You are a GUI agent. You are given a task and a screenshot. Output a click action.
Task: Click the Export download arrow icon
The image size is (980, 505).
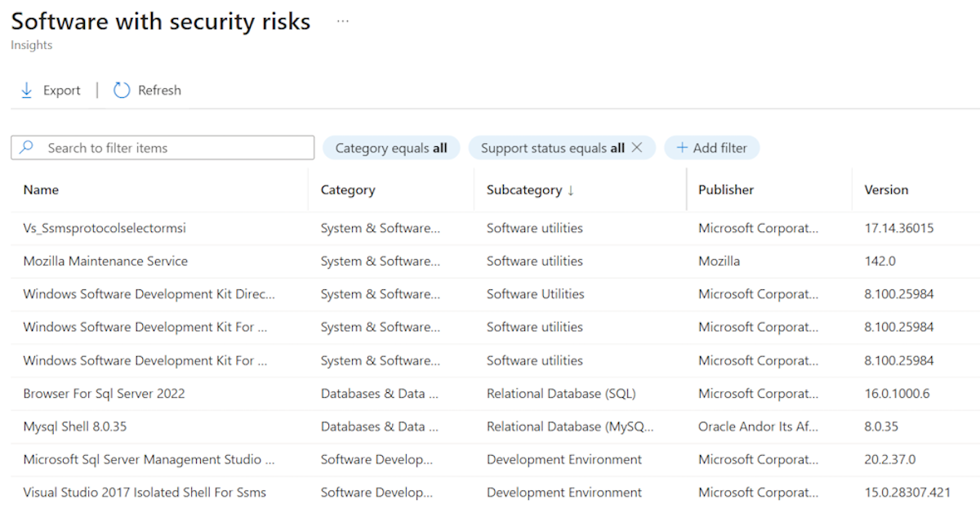26,91
